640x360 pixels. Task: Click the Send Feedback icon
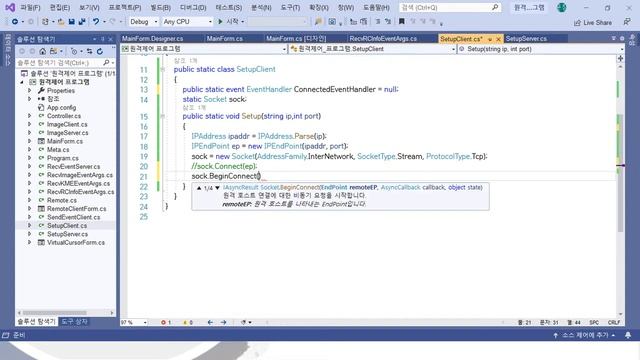pos(627,22)
